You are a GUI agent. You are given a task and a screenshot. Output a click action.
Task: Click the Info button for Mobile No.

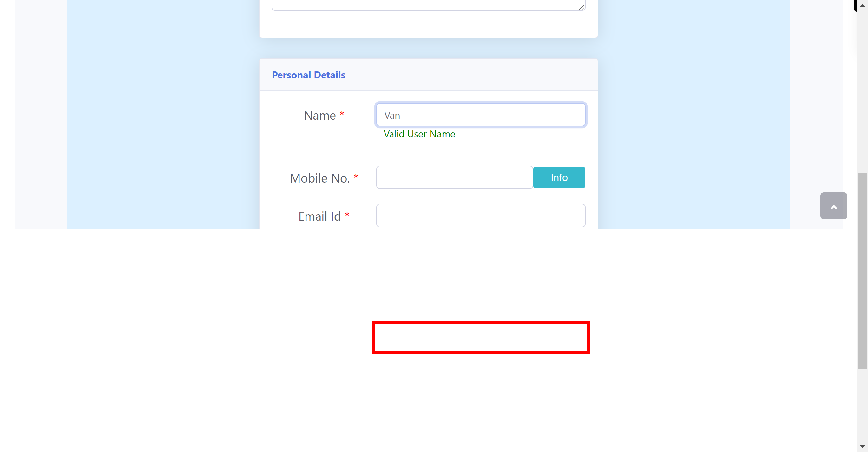tap(559, 177)
